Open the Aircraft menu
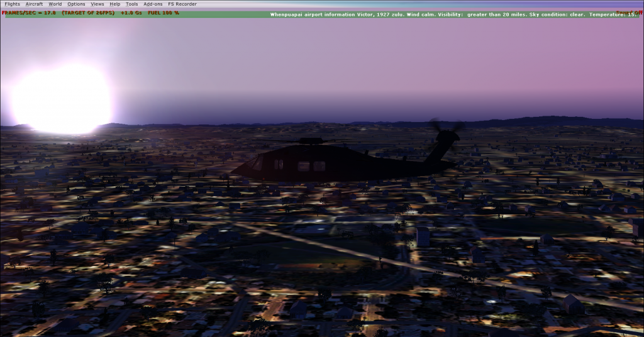This screenshot has width=644, height=337. coord(34,4)
